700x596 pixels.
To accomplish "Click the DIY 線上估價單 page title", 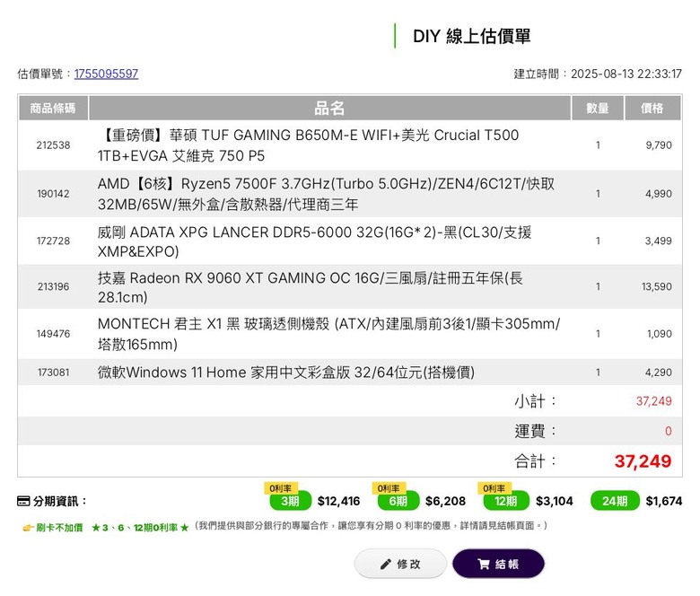I will [471, 37].
